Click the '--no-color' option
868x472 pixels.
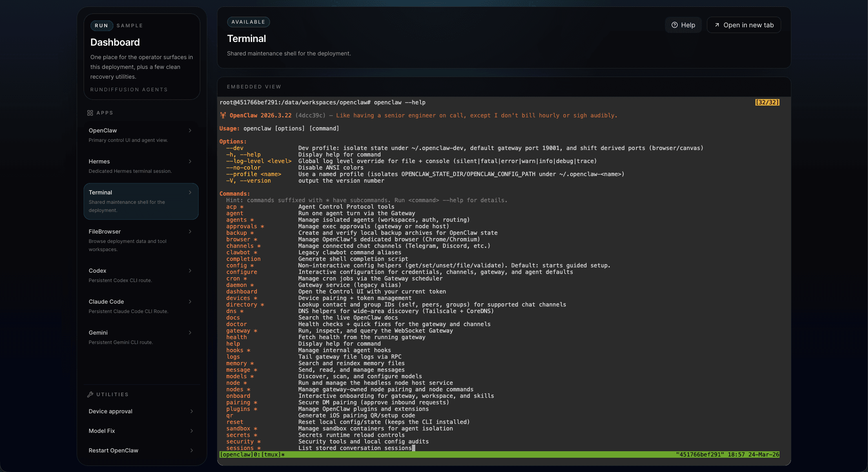pyautogui.click(x=244, y=168)
